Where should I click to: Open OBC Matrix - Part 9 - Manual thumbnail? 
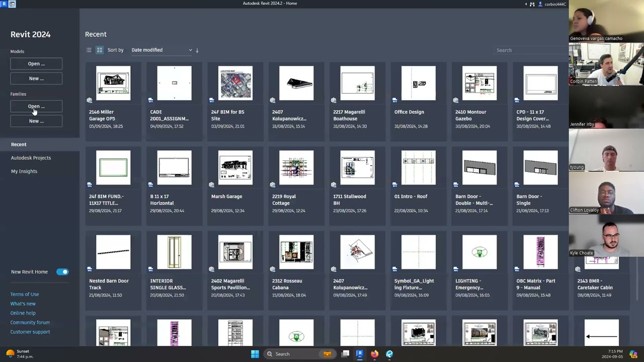pyautogui.click(x=540, y=252)
